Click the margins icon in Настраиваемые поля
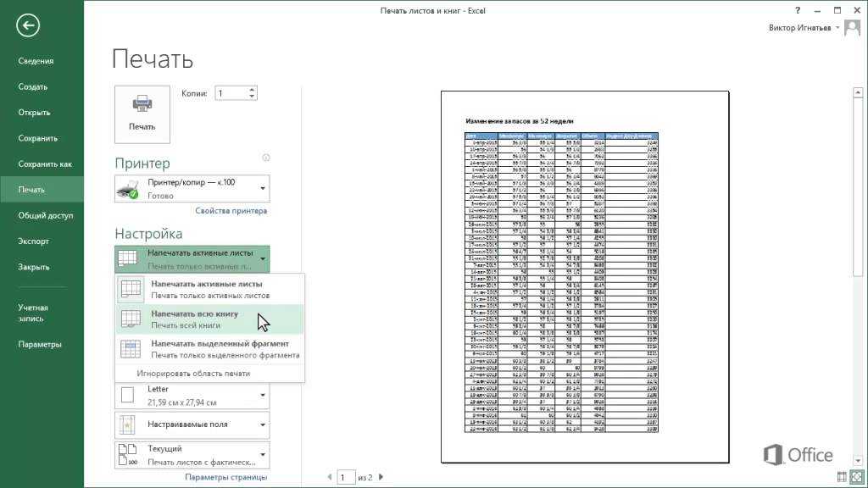This screenshot has height=488, width=868. 128,425
